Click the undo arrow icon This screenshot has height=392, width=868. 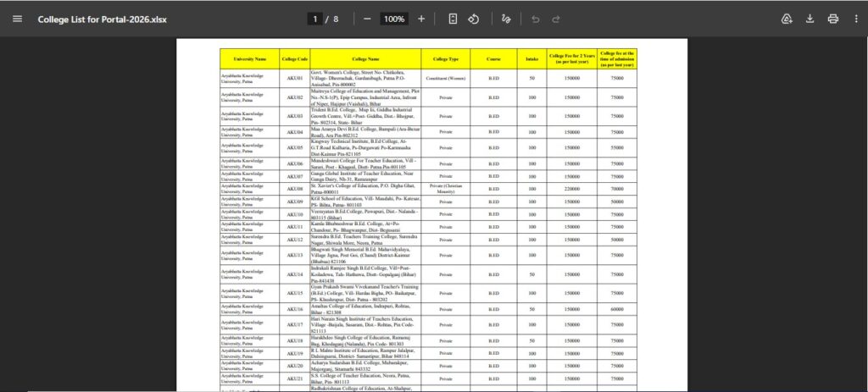pos(536,19)
